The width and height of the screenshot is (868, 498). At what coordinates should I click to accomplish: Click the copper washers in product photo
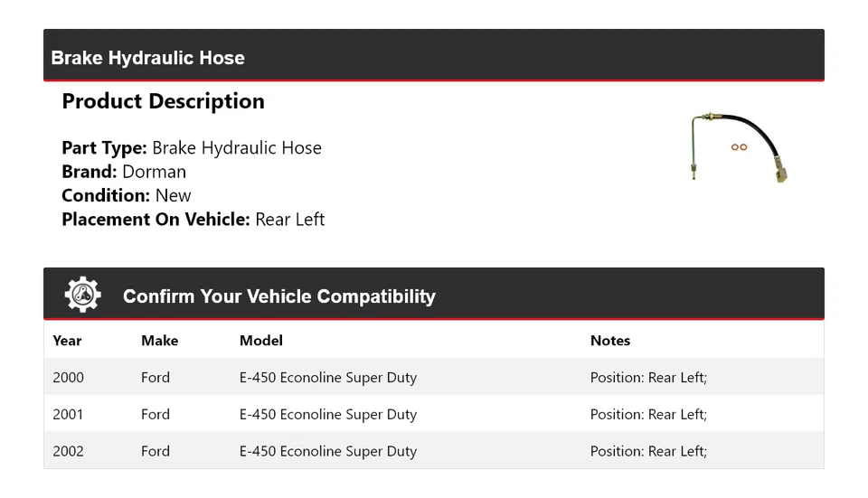pos(739,147)
